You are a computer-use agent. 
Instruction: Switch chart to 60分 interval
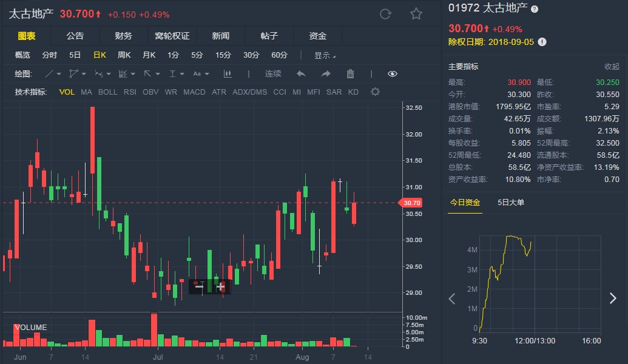click(x=280, y=55)
